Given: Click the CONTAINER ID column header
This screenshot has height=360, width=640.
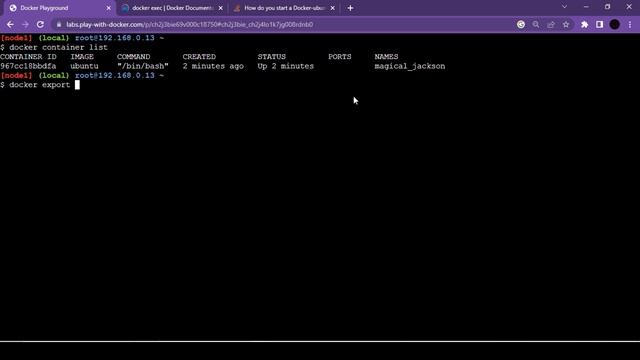Looking at the screenshot, I should [28, 57].
